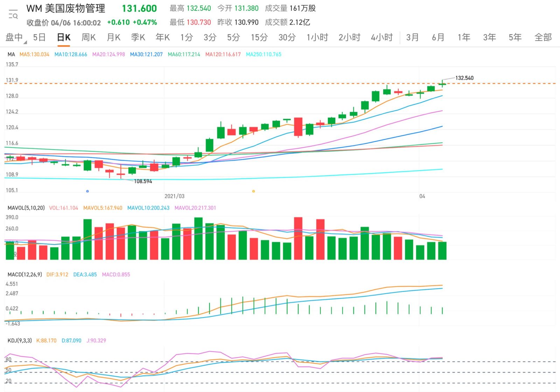The image size is (560, 392).
Task: Set range to 3月
Action: [413, 37]
